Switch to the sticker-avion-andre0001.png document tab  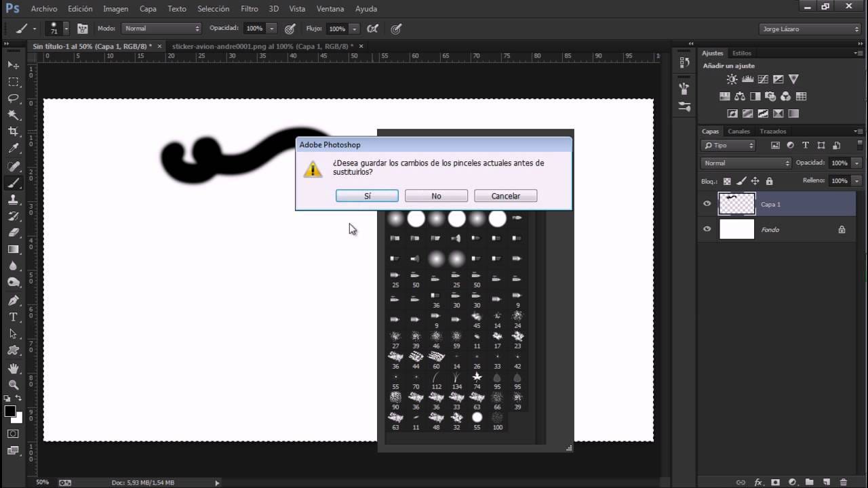coord(262,46)
